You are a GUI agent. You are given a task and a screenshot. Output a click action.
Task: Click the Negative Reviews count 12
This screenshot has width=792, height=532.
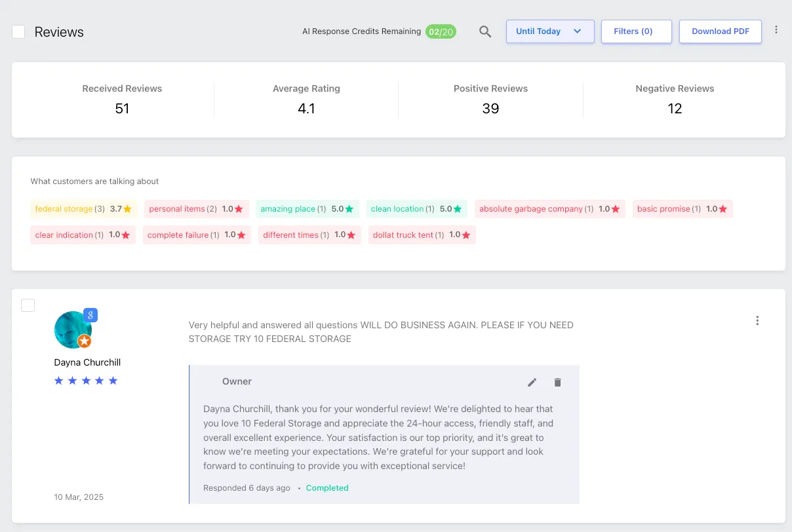tap(675, 109)
